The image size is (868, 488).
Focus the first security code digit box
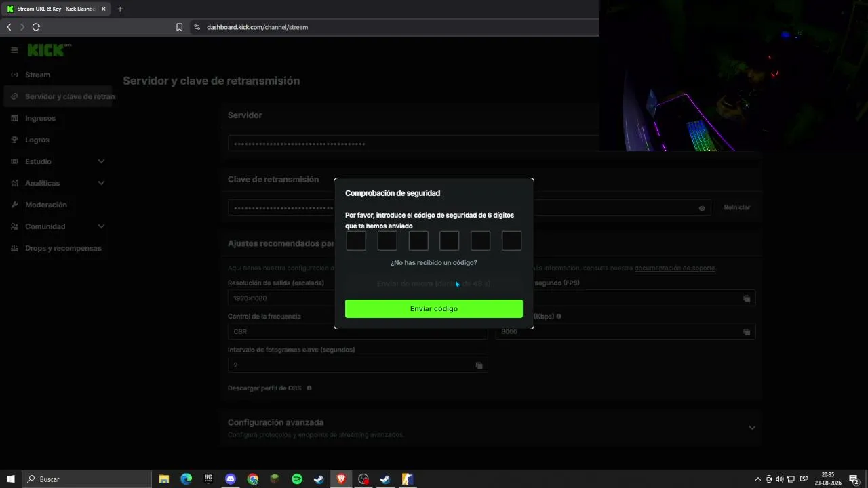356,241
